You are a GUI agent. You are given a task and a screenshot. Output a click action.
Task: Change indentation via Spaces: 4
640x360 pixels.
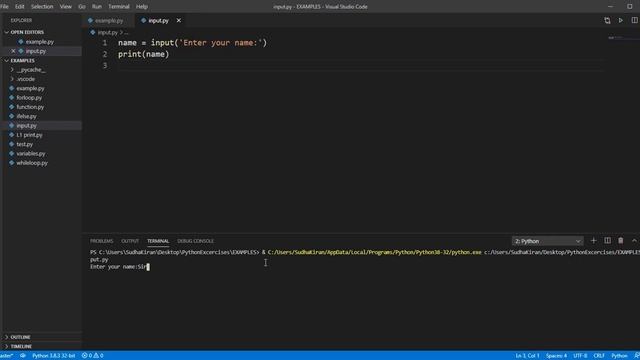click(556, 356)
